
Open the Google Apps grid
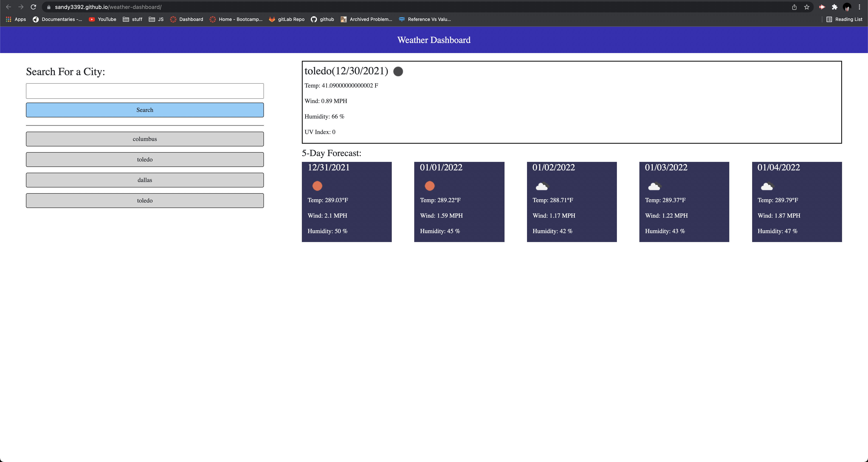[8, 19]
